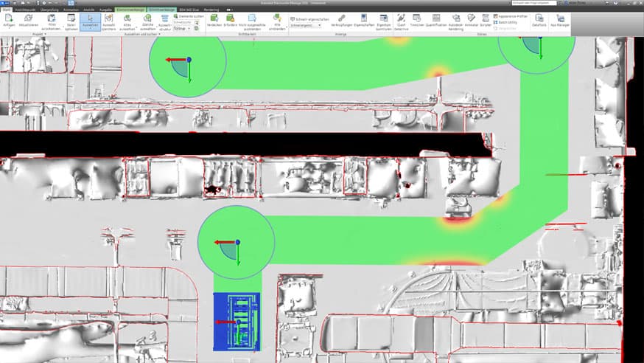Open the Ausgabe ribbon tab
Viewport: 644px width, 363px height.
105,10
